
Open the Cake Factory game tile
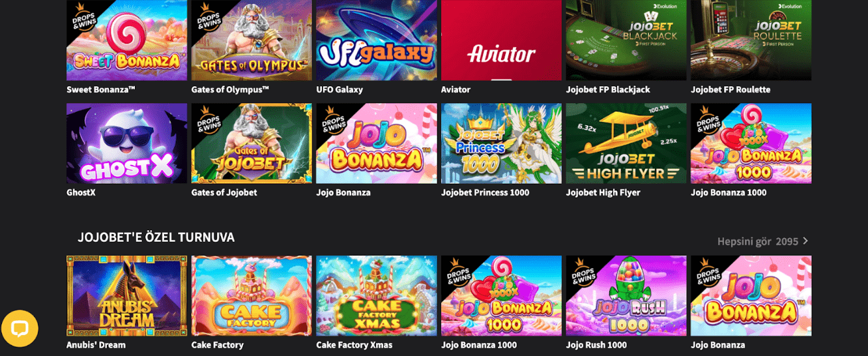coord(252,296)
